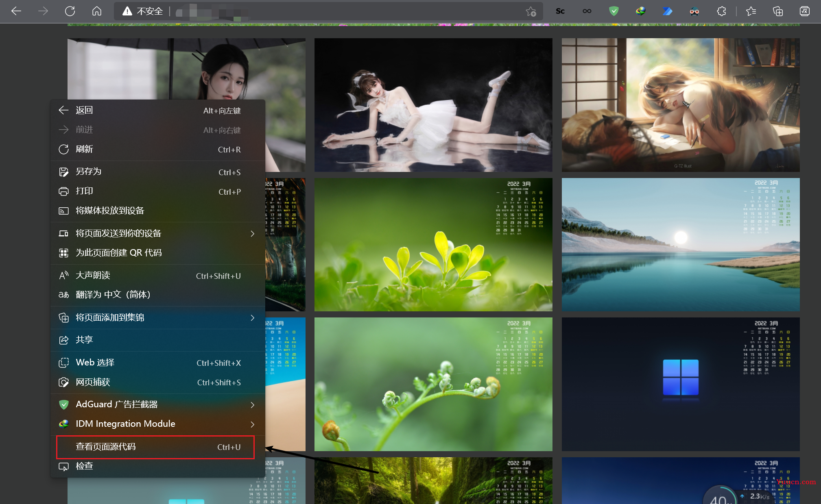Expand AdGuard 广告拦截器 submenu arrow
This screenshot has width=821, height=504.
(x=253, y=405)
